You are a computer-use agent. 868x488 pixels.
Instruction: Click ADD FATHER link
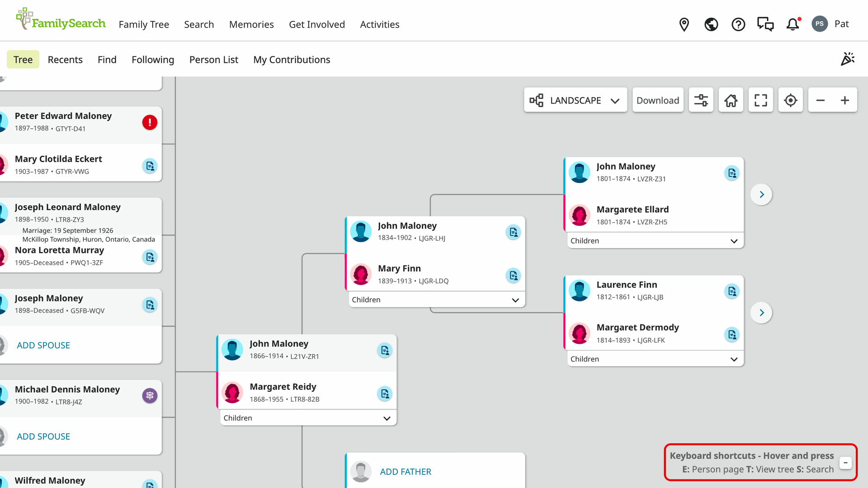pos(406,472)
